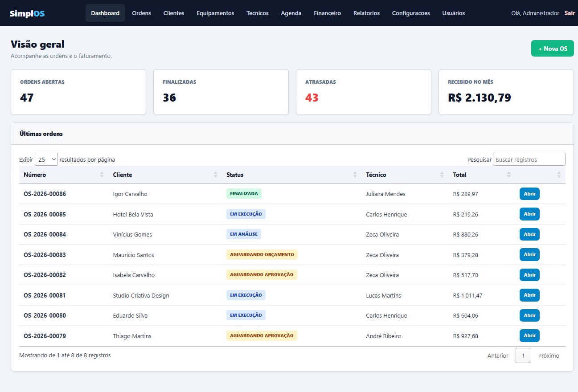Click client name Igor Carvalho
The height and width of the screenshot is (392, 578).
point(130,194)
